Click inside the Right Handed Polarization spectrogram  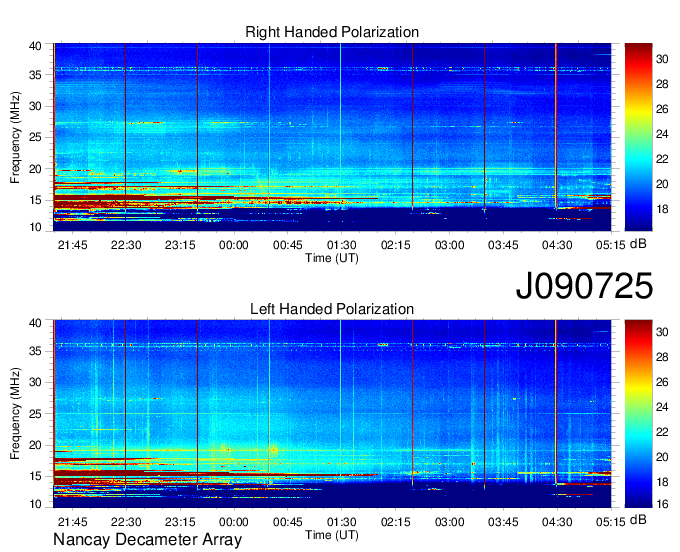(x=332, y=137)
